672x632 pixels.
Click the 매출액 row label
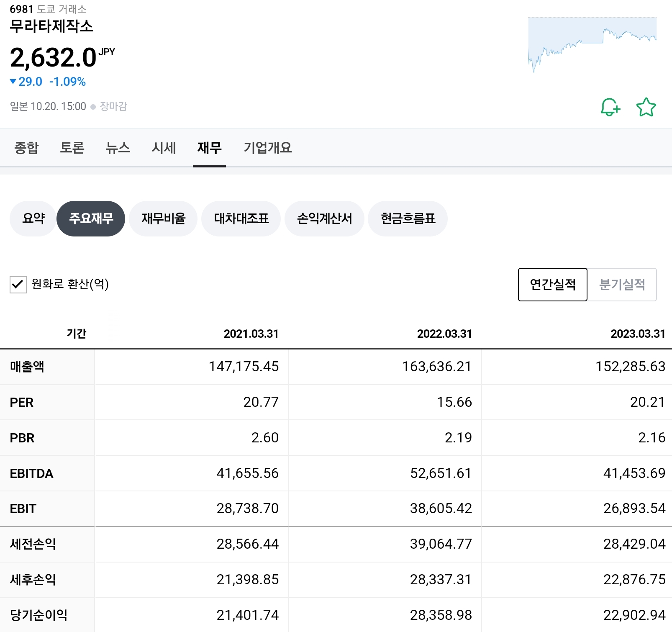[x=27, y=367]
